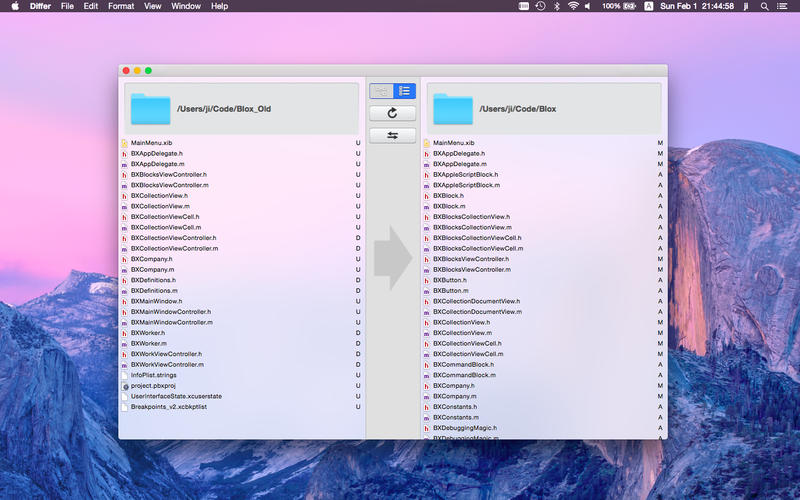800x500 pixels.
Task: Select BXBlocksCollectionView.h in the right list
Action: click(544, 217)
